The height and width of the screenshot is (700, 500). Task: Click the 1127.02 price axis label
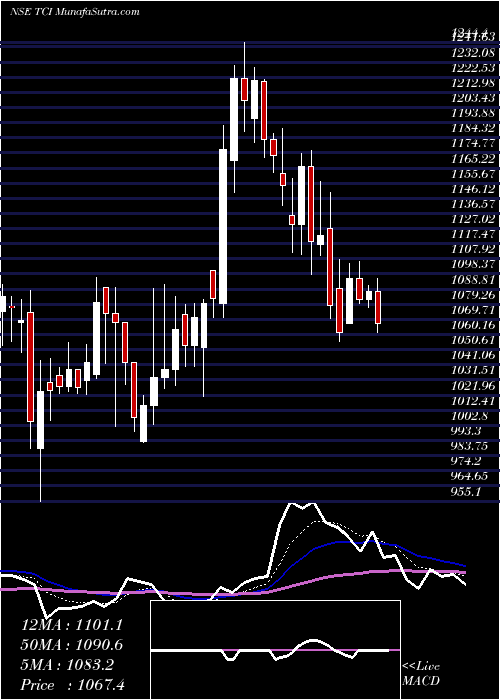coord(473,220)
